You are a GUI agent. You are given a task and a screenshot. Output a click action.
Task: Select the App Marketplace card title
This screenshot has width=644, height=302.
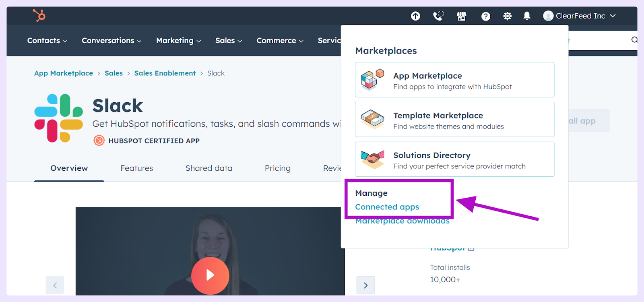click(x=427, y=76)
